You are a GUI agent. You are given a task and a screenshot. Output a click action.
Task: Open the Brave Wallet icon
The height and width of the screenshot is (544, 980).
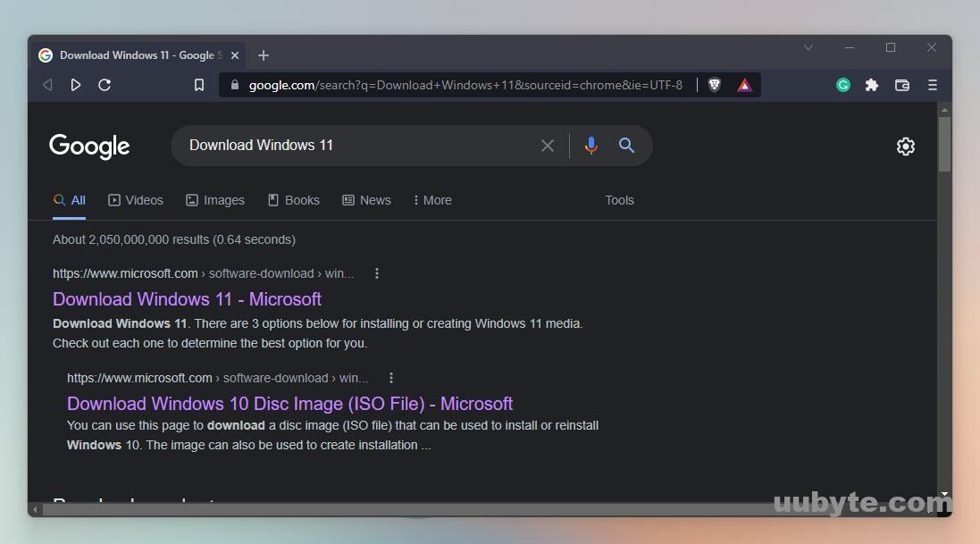pos(901,85)
